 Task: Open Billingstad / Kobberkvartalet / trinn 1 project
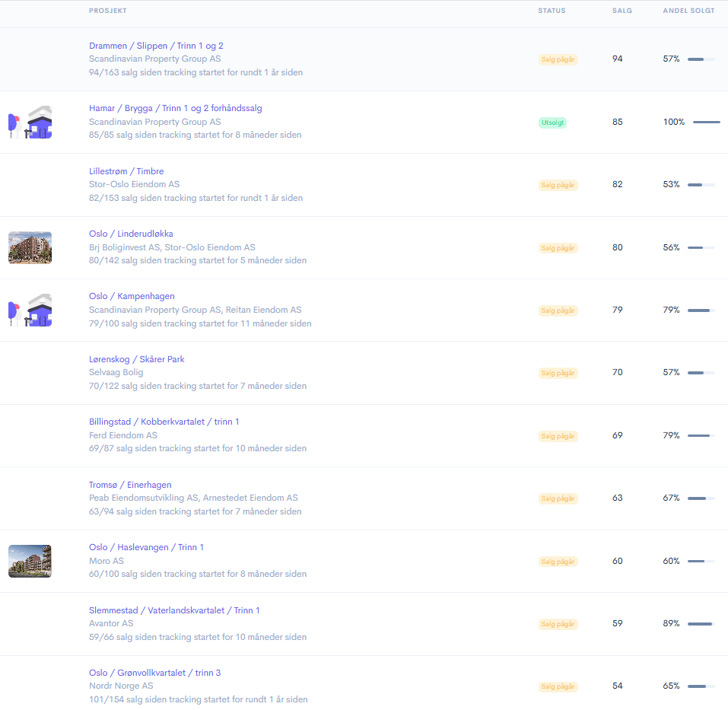164,422
